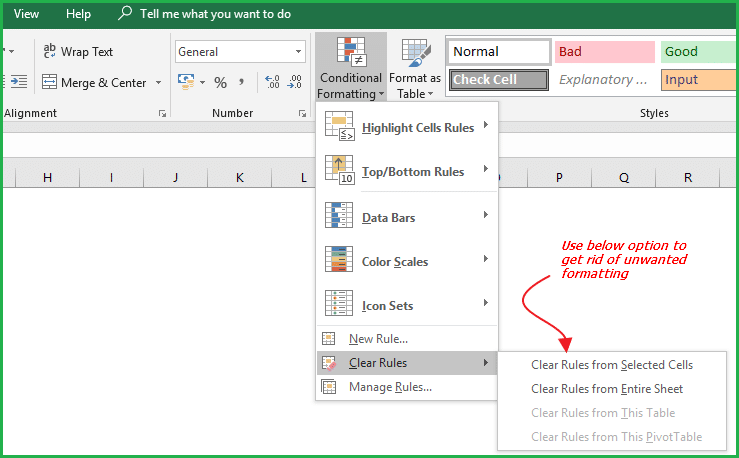Click the Manage Rules option

point(390,387)
